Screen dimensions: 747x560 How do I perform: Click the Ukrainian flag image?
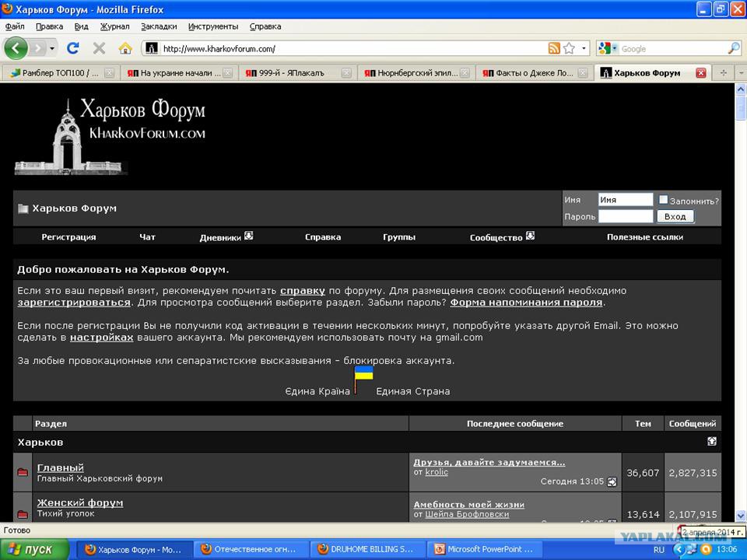[363, 380]
